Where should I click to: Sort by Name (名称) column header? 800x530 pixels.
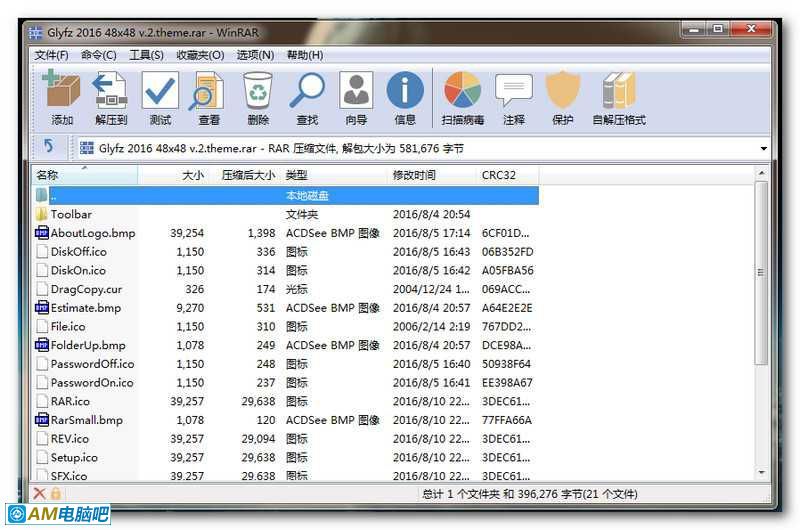(x=85, y=175)
